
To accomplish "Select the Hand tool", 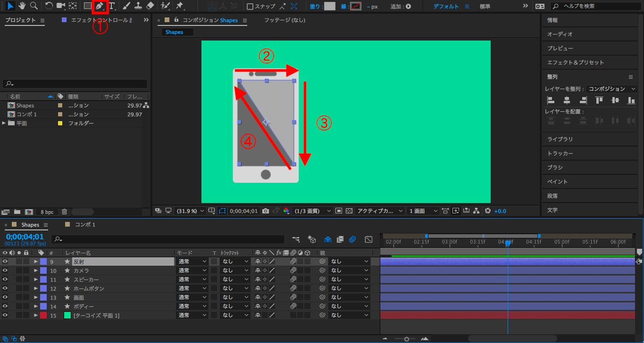I will [x=22, y=6].
